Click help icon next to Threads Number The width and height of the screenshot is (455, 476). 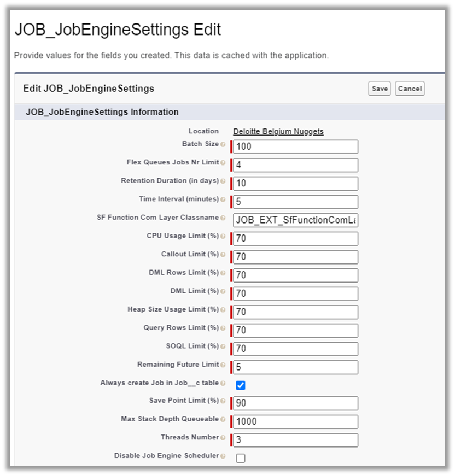(223, 438)
